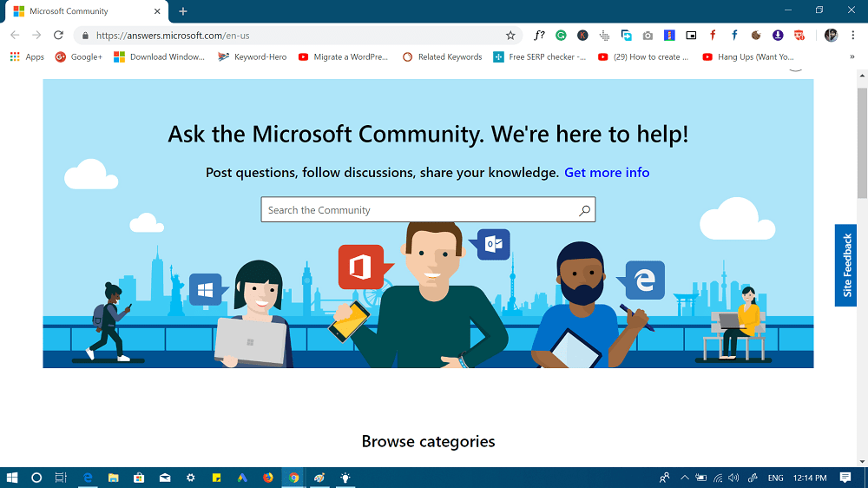Screen dimensions: 868x488
Task: Launch Firefox from the taskbar
Action: [268, 478]
